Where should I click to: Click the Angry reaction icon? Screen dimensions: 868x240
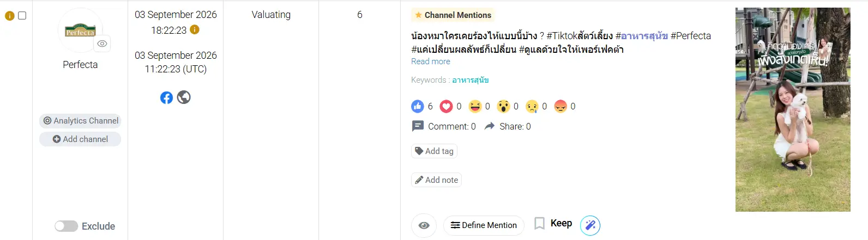[x=560, y=106]
